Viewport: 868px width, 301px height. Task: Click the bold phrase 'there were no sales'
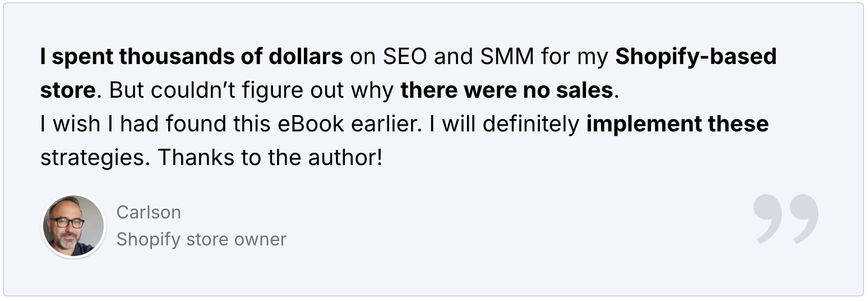coord(507,90)
